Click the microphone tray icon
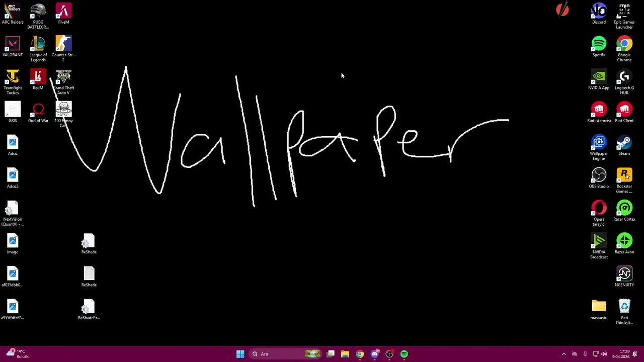This screenshot has width=644, height=362. [585, 354]
